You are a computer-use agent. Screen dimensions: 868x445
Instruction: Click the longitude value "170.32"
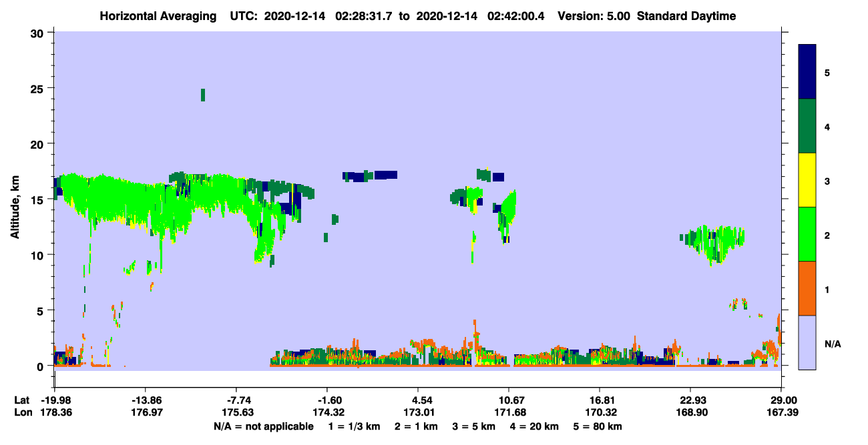tap(600, 412)
